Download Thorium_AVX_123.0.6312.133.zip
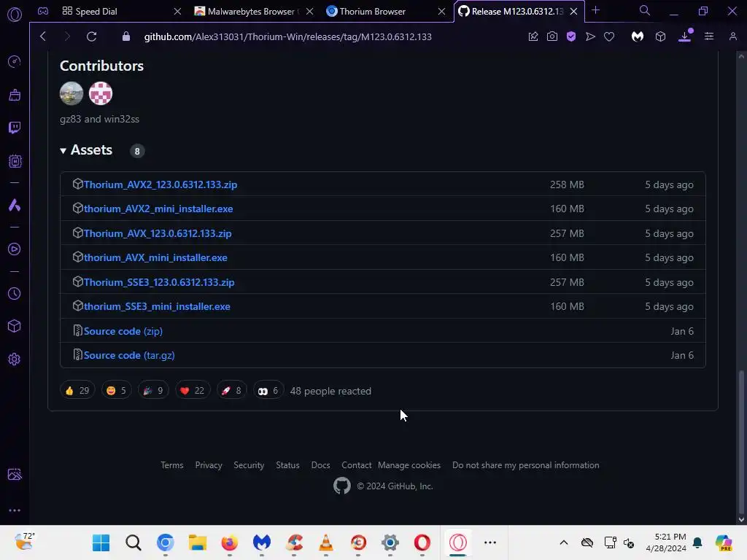 coord(158,234)
